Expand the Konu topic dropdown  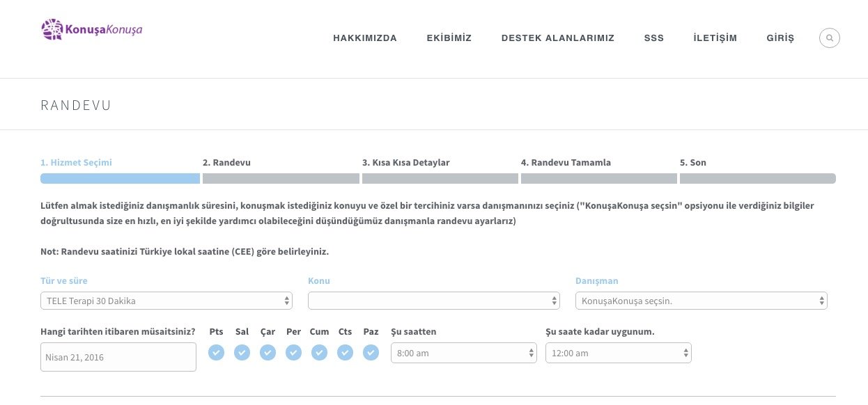coord(433,301)
